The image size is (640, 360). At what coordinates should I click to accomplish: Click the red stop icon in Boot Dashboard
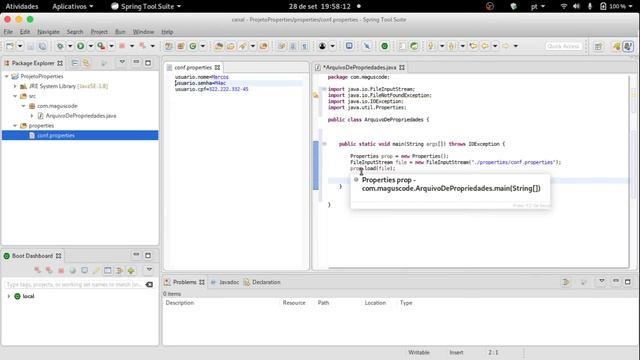pyautogui.click(x=61, y=270)
